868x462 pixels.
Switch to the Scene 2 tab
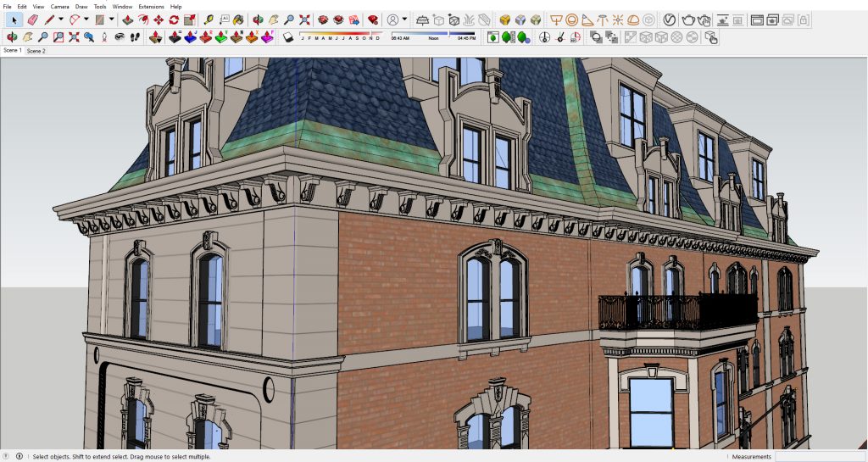tap(36, 51)
